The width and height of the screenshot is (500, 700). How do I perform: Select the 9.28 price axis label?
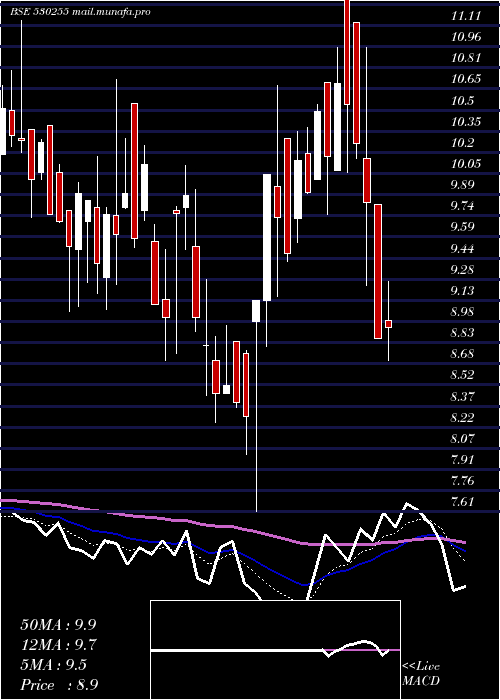(463, 270)
